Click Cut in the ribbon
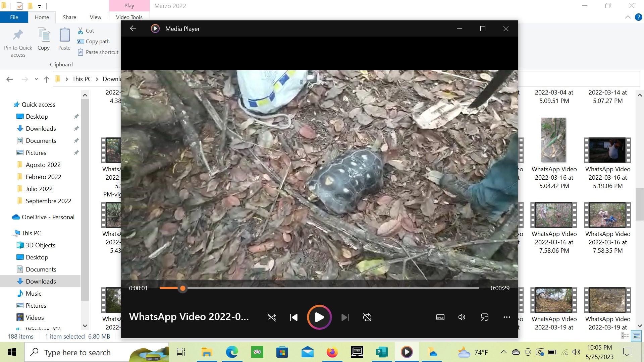This screenshot has height=362, width=644. (x=90, y=31)
